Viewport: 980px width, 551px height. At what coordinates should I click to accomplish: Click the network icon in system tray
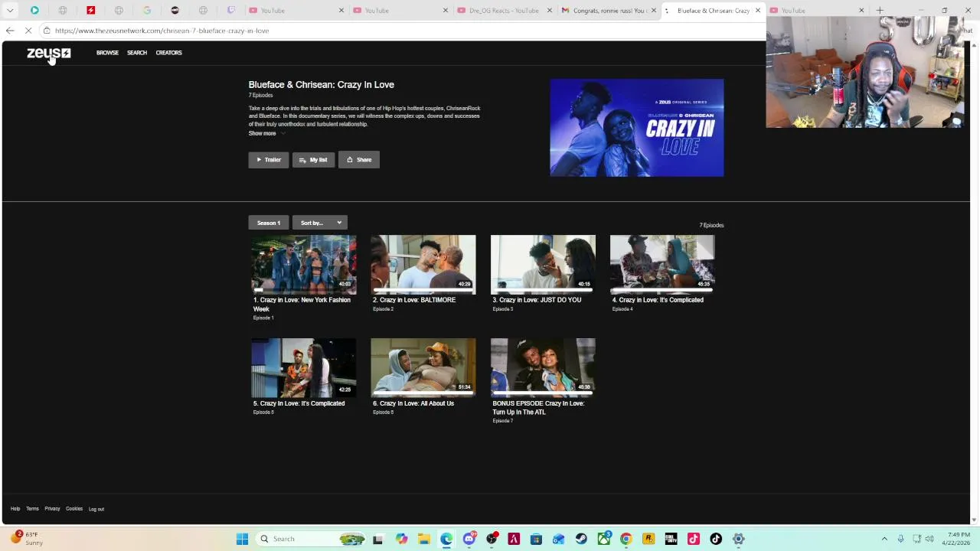[x=916, y=539]
